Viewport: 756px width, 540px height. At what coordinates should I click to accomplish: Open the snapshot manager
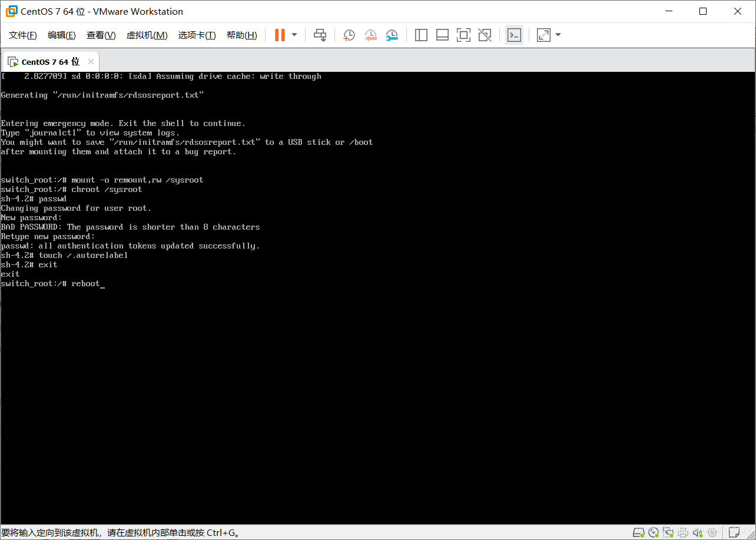click(392, 35)
